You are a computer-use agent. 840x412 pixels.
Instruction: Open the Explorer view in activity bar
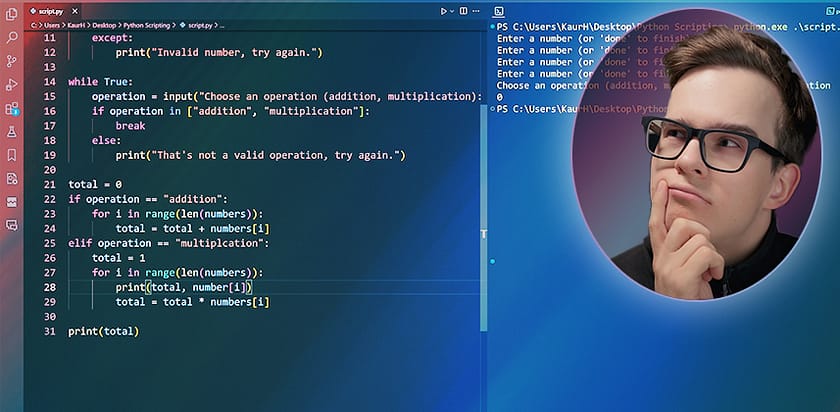[11, 14]
